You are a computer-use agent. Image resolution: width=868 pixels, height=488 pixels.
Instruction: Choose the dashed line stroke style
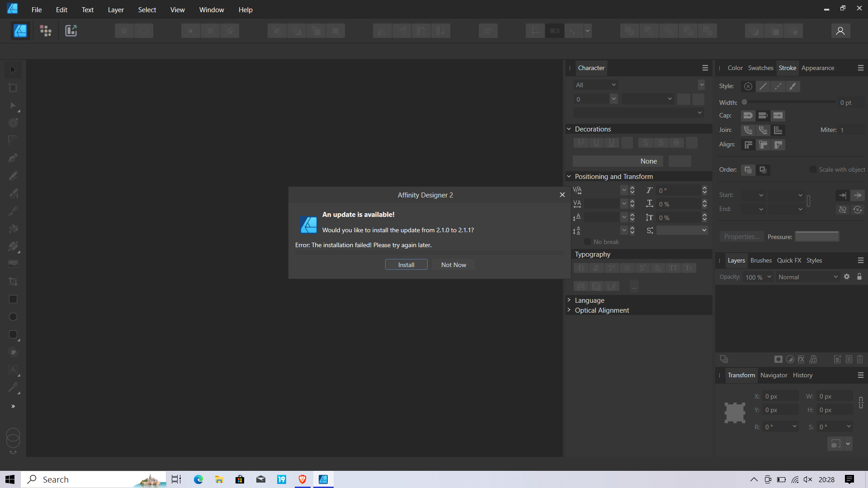778,86
